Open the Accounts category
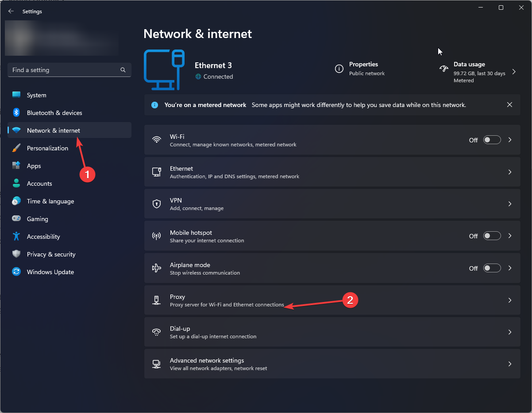This screenshot has width=532, height=413. [x=69, y=184]
